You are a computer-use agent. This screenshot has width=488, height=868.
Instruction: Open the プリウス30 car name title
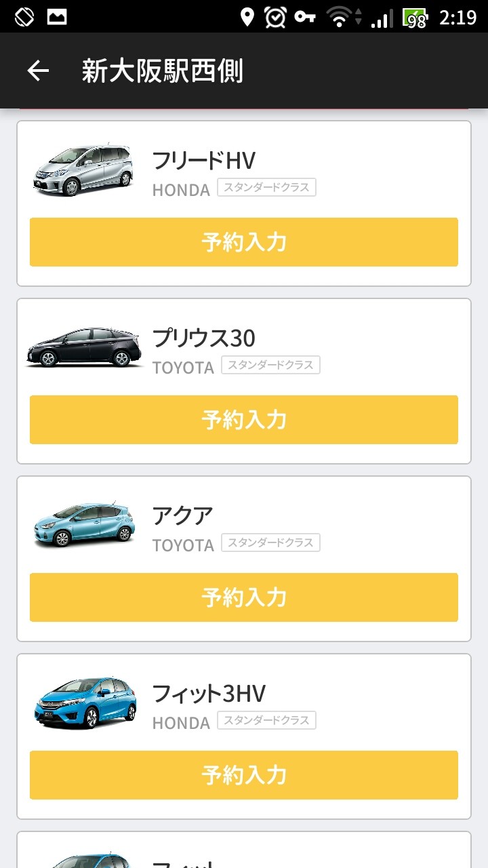tap(203, 338)
